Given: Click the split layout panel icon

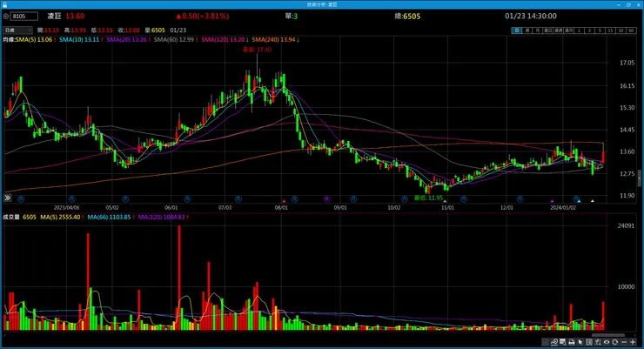Looking at the screenshot, I should [589, 342].
